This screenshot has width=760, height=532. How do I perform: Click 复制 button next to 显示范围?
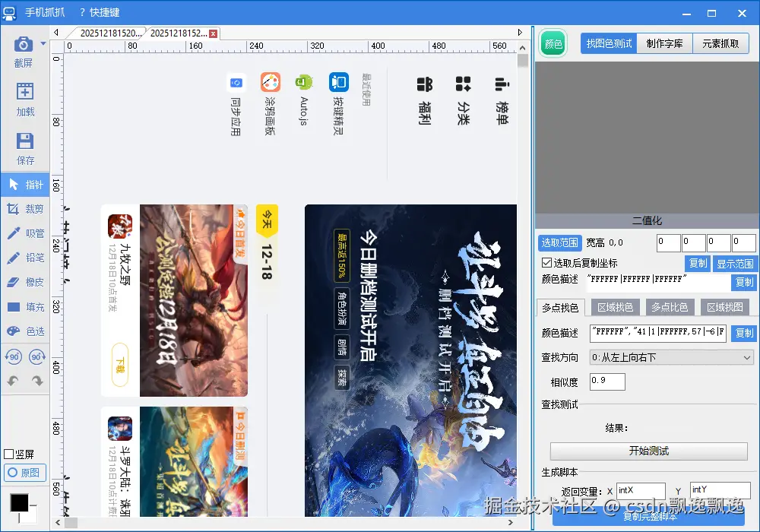(x=698, y=263)
